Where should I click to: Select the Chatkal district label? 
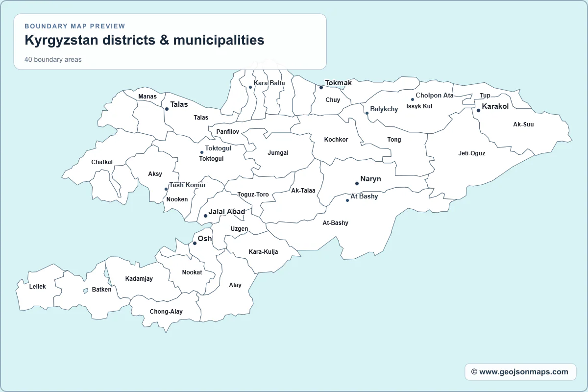click(102, 162)
